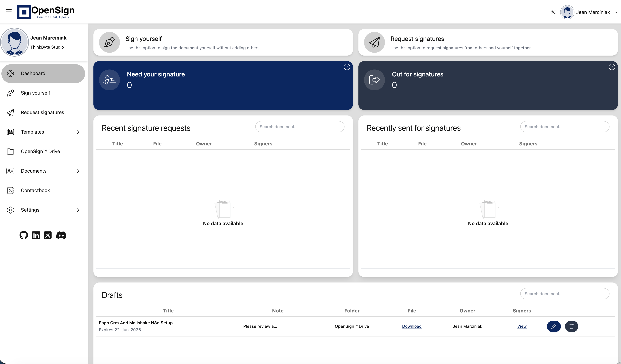Open the X (Twitter) link icon
The width and height of the screenshot is (621, 364).
tap(48, 235)
